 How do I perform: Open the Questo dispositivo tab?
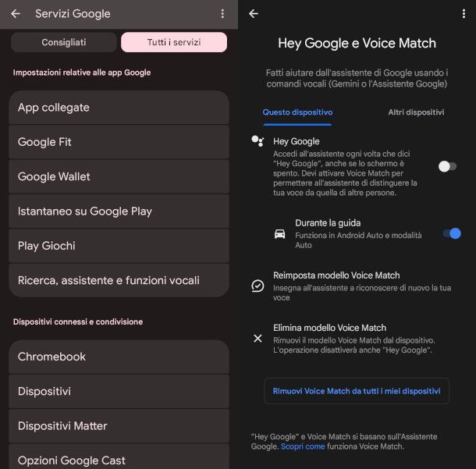pos(297,112)
